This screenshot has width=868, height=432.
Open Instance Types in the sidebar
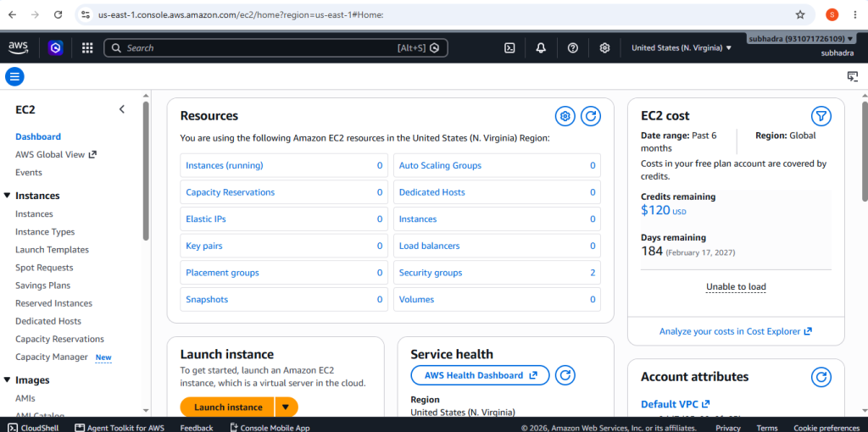[x=45, y=232]
